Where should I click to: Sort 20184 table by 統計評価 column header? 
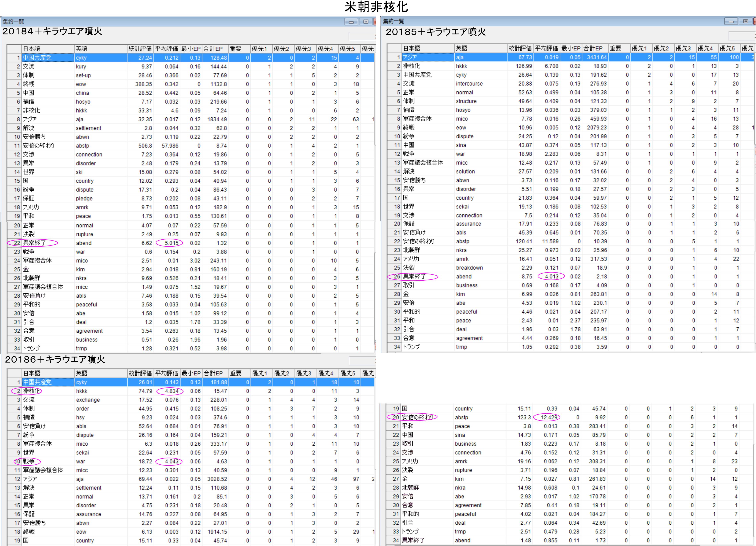click(140, 49)
